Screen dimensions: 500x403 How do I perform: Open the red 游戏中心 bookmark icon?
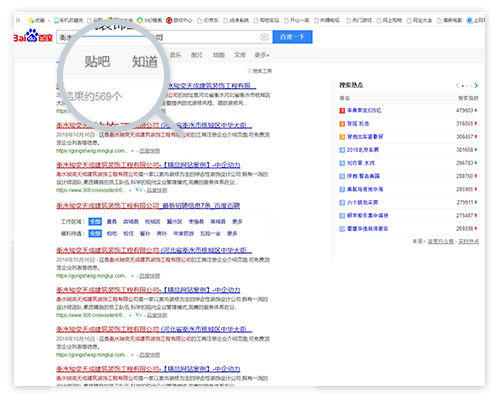(169, 20)
